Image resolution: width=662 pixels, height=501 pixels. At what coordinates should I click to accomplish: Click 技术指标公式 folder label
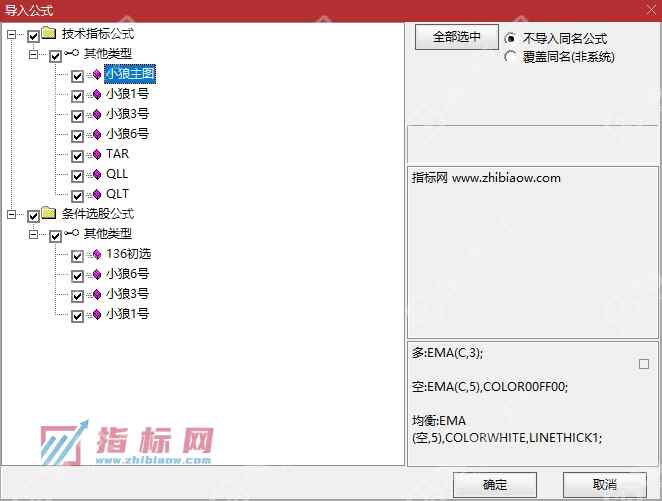[98, 33]
